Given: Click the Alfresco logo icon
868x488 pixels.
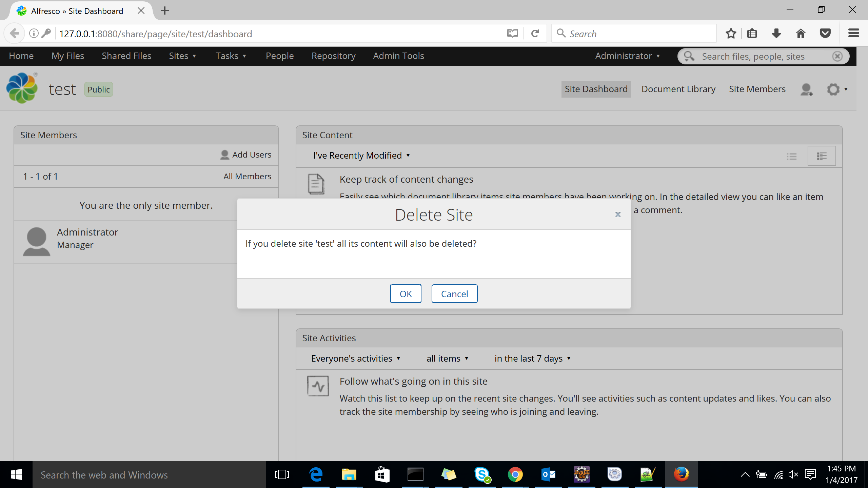Looking at the screenshot, I should pyautogui.click(x=23, y=88).
